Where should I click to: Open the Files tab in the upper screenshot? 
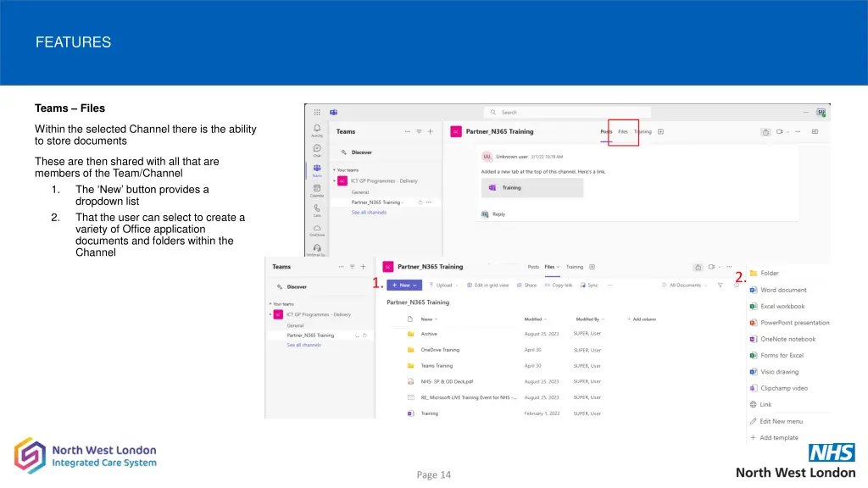click(623, 131)
